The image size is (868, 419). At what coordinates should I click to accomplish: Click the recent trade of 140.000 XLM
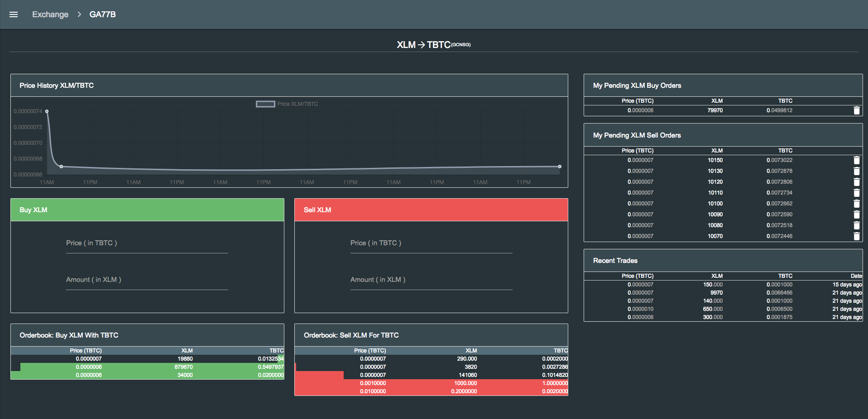coord(723,301)
